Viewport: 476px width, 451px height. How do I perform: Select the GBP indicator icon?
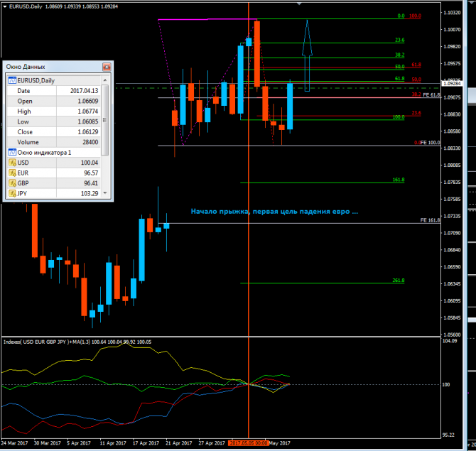(x=12, y=183)
